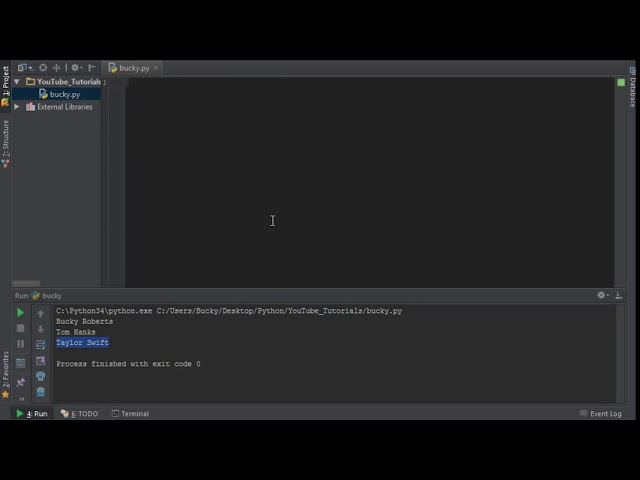Click the up stack trace arrow
Image resolution: width=640 pixels, height=480 pixels.
click(x=40, y=314)
